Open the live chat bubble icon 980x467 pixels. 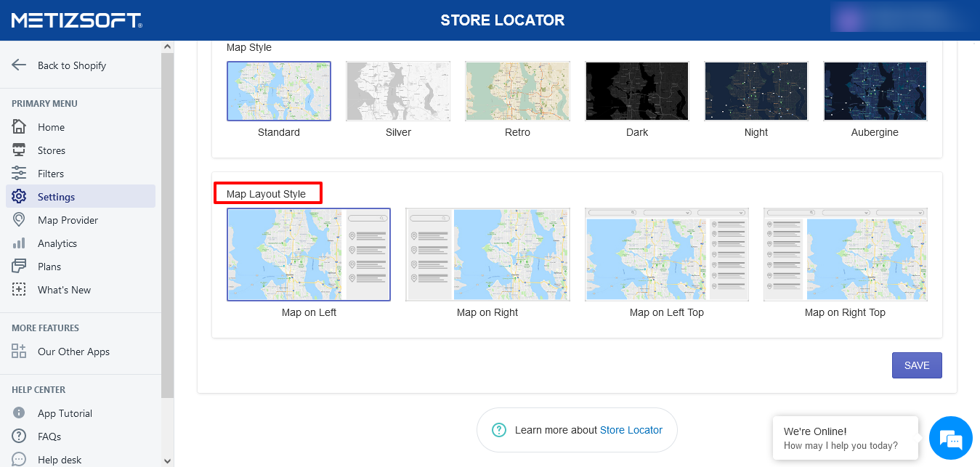tap(950, 439)
